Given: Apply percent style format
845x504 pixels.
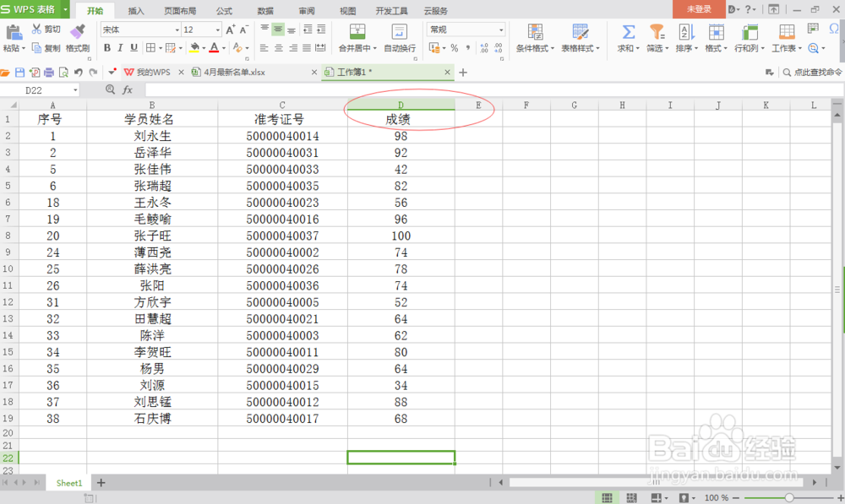Looking at the screenshot, I should pyautogui.click(x=455, y=48).
